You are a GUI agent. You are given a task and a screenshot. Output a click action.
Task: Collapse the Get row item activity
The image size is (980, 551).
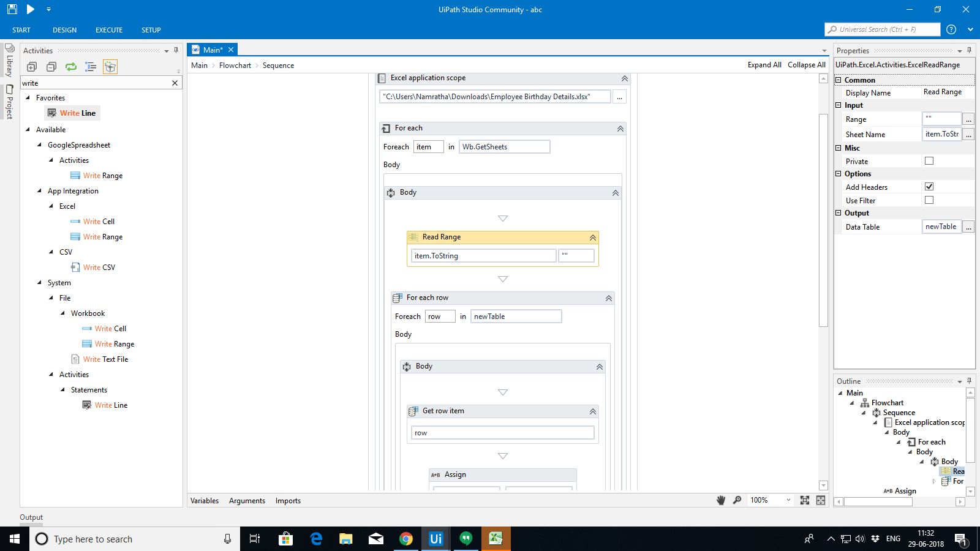[593, 411]
